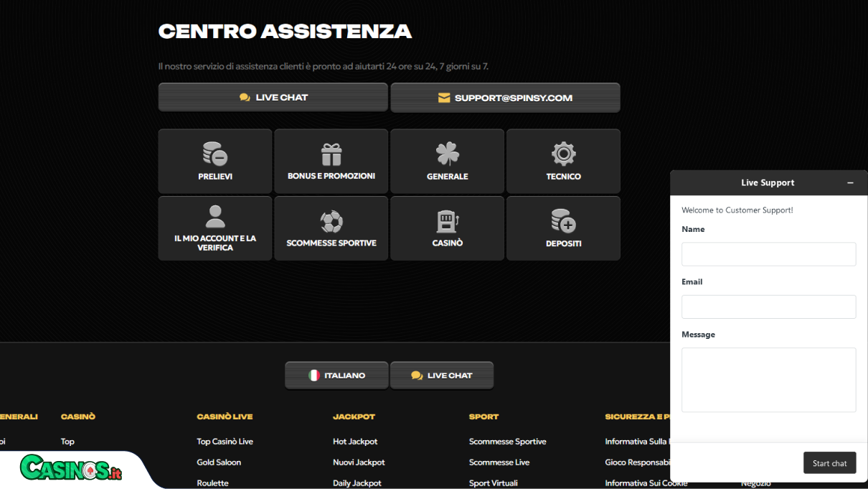The width and height of the screenshot is (868, 489).
Task: Open Daily Jackpot link
Action: 357,483
